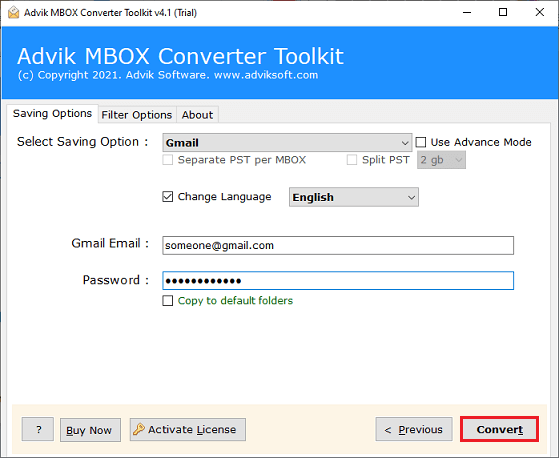The height and width of the screenshot is (458, 559).
Task: Open the Select Saving Option dropdown showing Gmail
Action: 287,143
